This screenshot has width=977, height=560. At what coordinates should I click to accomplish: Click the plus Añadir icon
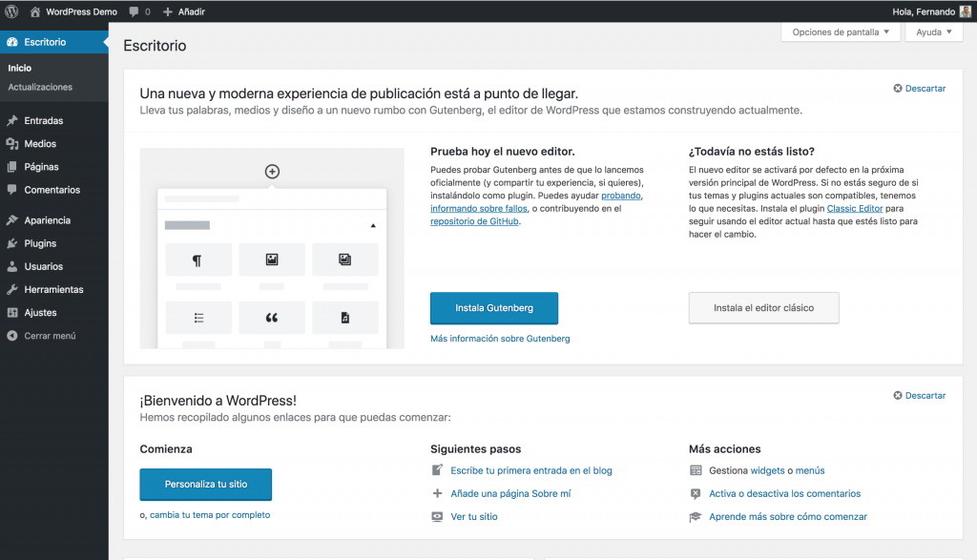(168, 11)
